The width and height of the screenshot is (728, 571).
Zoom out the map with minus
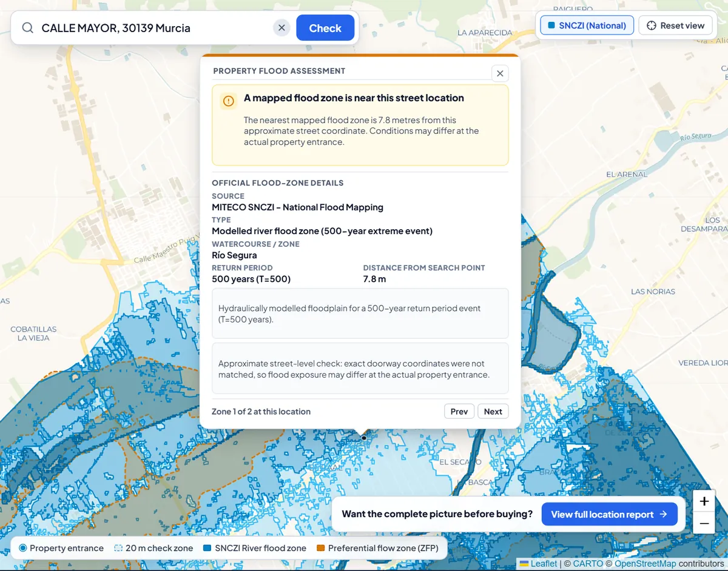coord(704,523)
